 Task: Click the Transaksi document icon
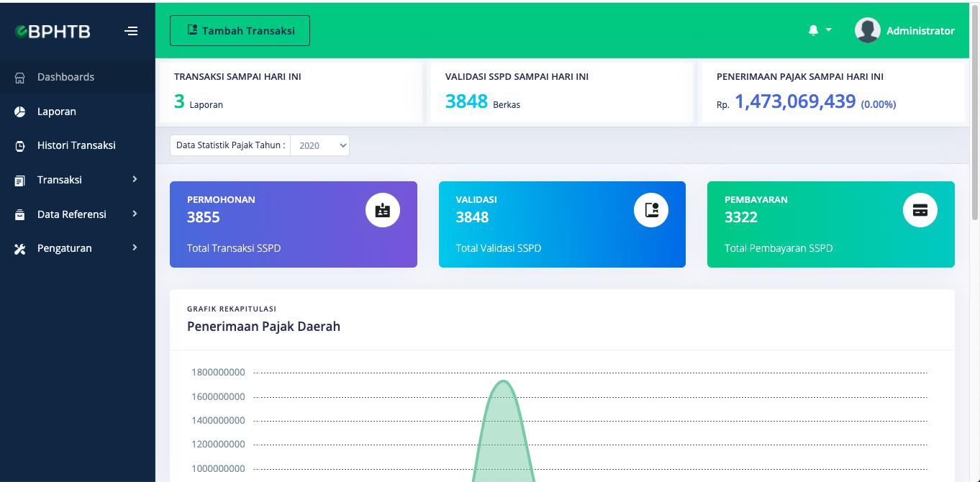20,181
